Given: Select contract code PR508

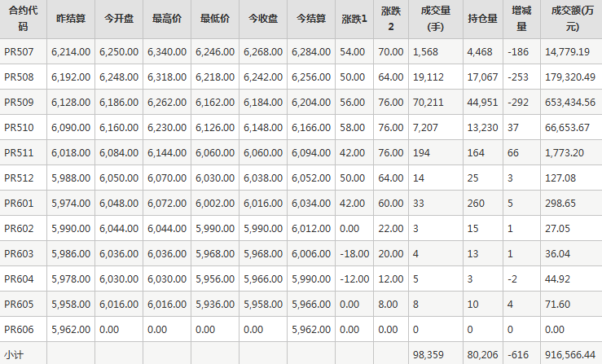Looking at the screenshot, I should [19, 77].
